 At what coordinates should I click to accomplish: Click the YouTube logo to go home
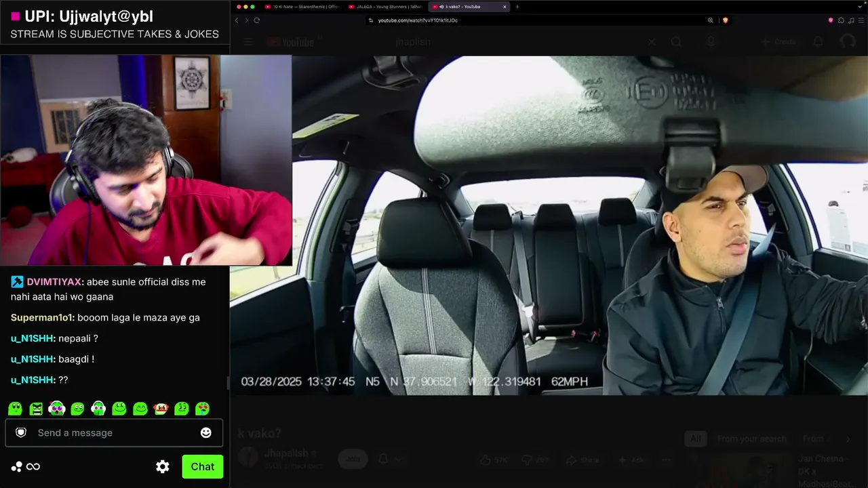(290, 42)
